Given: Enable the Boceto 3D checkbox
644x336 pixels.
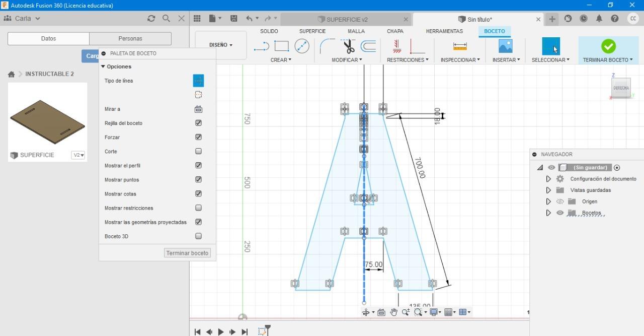Looking at the screenshot, I should click(198, 236).
